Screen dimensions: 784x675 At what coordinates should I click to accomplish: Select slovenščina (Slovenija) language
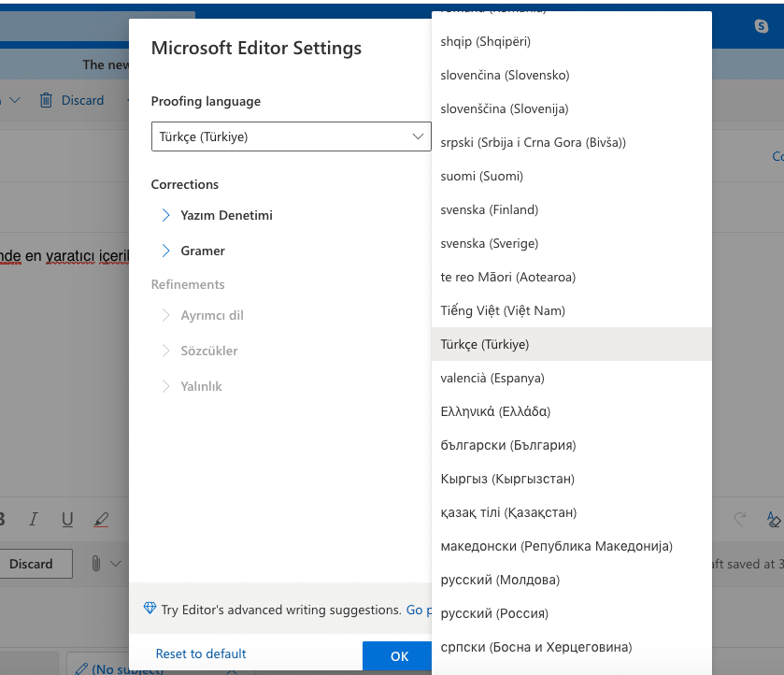point(572,108)
